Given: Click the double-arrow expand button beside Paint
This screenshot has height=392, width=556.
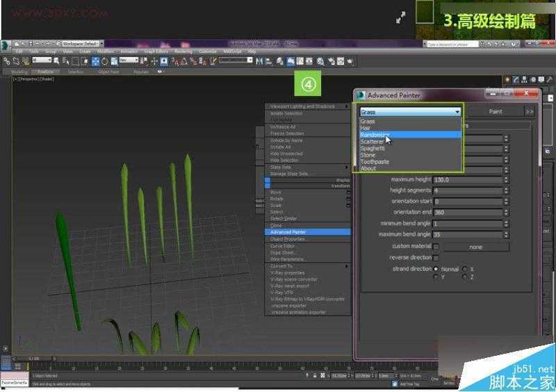Looking at the screenshot, I should click(x=530, y=111).
